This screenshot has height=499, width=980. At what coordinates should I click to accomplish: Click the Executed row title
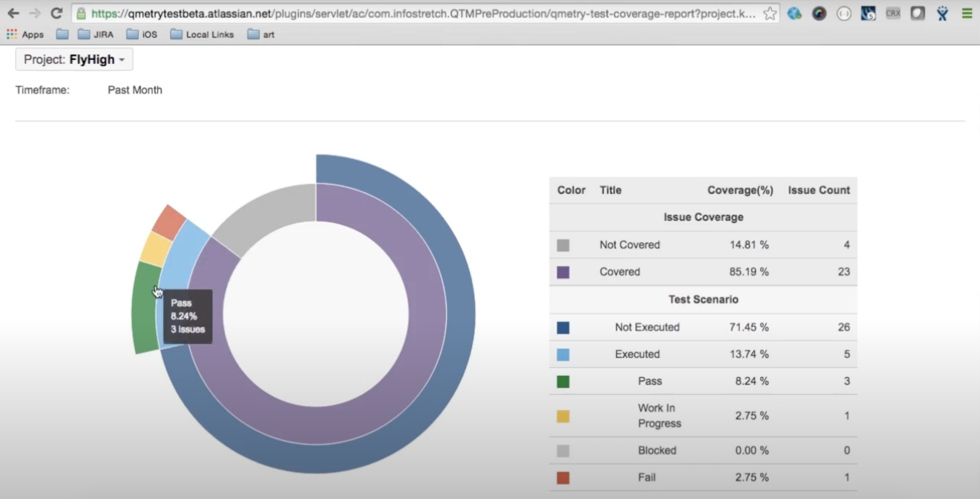click(x=637, y=354)
